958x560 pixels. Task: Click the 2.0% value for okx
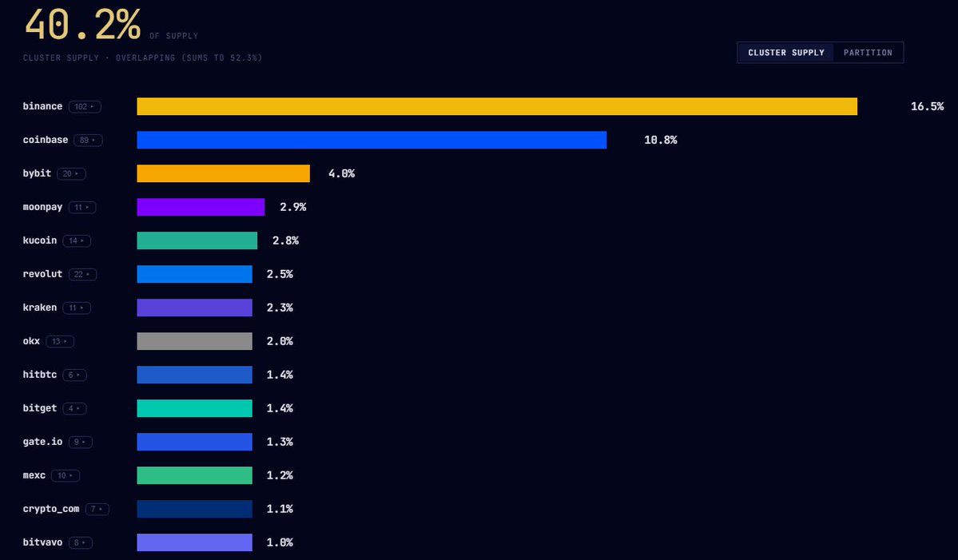[280, 341]
